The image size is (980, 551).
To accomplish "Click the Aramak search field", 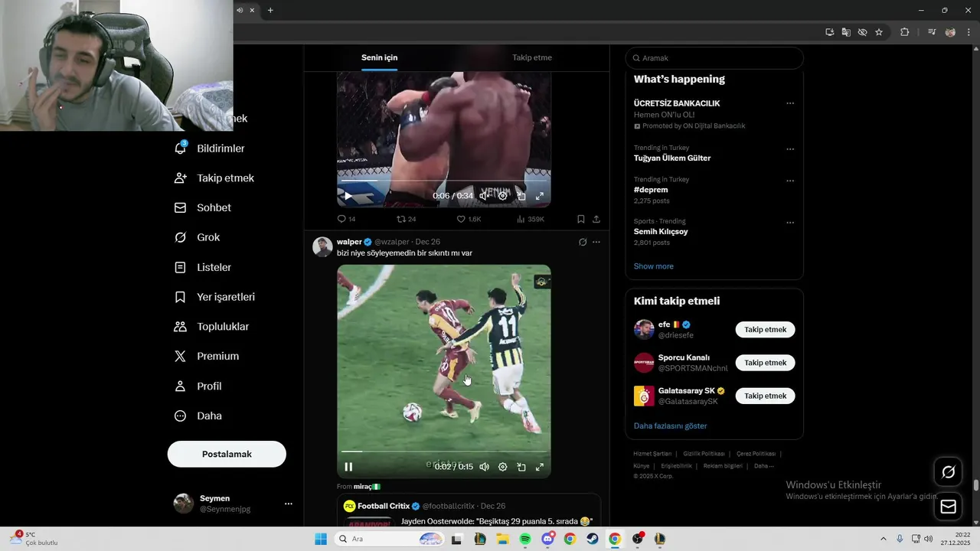I will [714, 58].
